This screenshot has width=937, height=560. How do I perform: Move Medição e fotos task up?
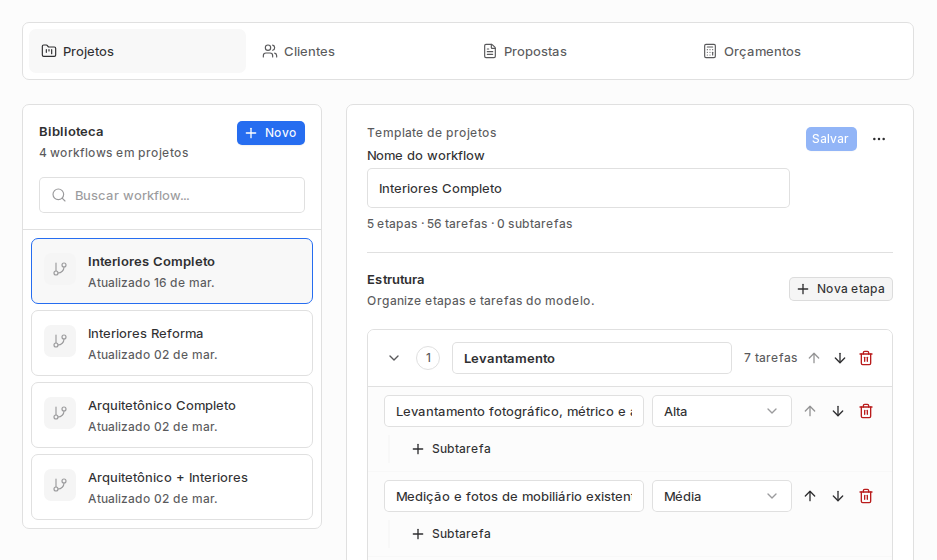[810, 496]
